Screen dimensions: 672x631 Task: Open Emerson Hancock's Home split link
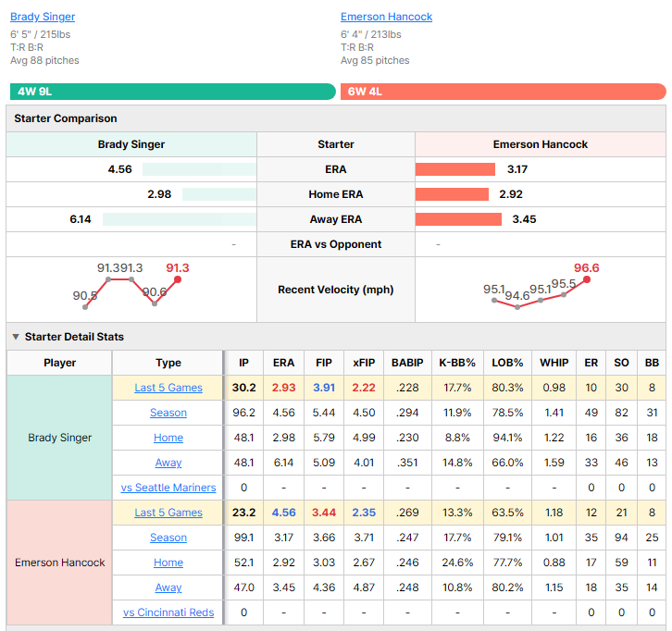pyautogui.click(x=168, y=563)
